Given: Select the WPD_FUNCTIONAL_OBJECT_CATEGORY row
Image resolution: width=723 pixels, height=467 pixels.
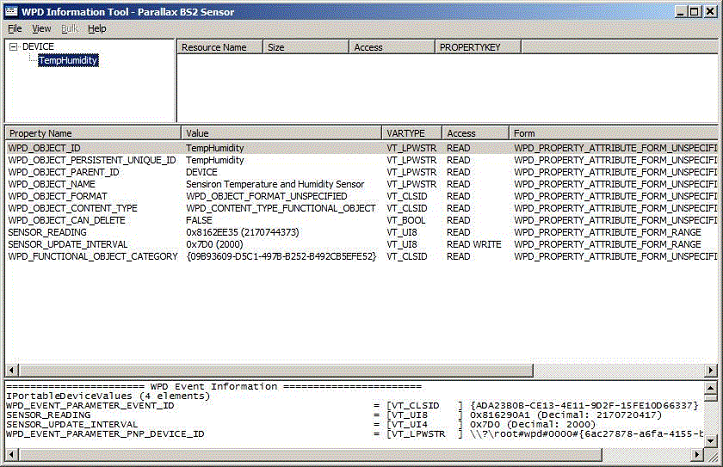Looking at the screenshot, I should click(x=362, y=256).
